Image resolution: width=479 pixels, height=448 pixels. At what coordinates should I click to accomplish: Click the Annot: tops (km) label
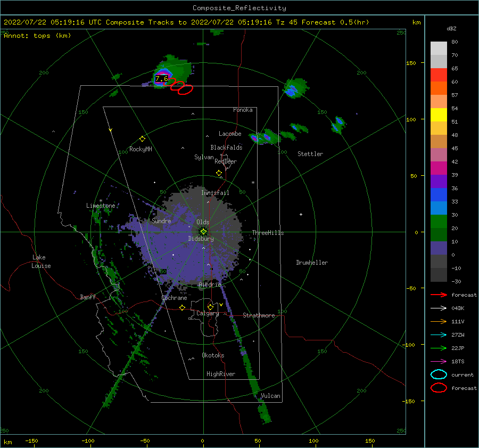(38, 36)
